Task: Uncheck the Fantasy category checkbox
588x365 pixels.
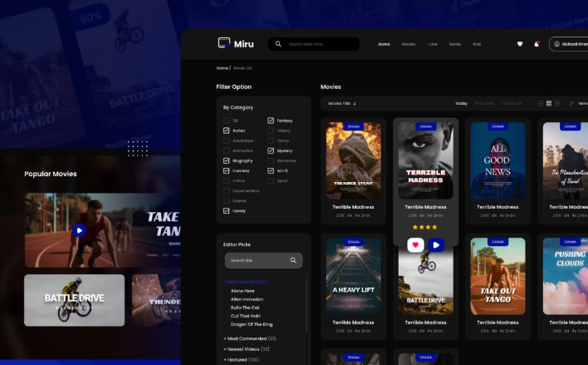Action: 271,121
